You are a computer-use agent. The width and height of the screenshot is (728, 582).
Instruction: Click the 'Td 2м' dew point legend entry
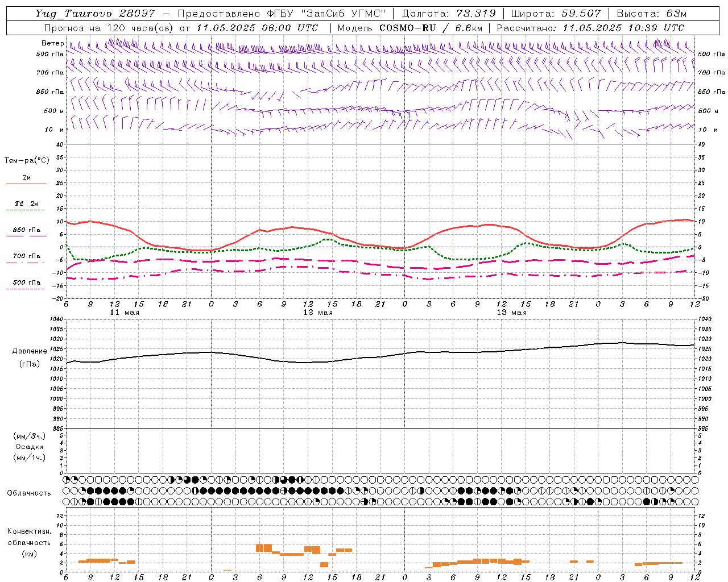pos(26,203)
